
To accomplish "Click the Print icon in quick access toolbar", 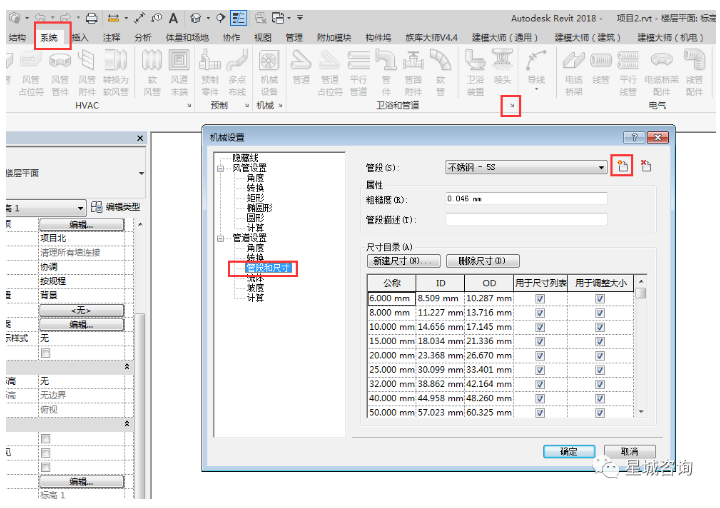I will point(92,18).
